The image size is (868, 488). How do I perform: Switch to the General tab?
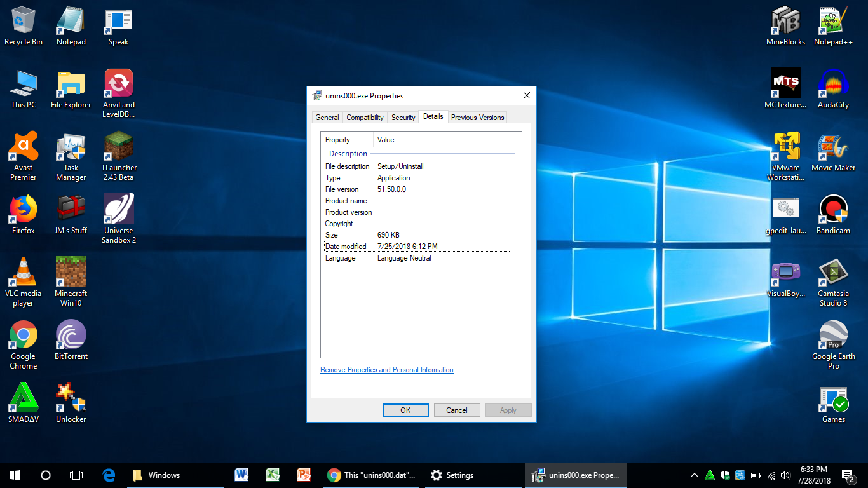(327, 118)
